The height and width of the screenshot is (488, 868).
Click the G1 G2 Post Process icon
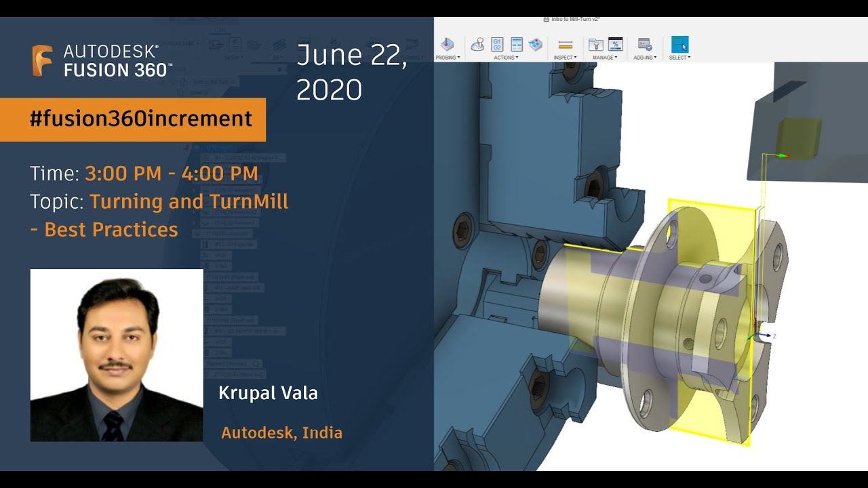point(497,45)
